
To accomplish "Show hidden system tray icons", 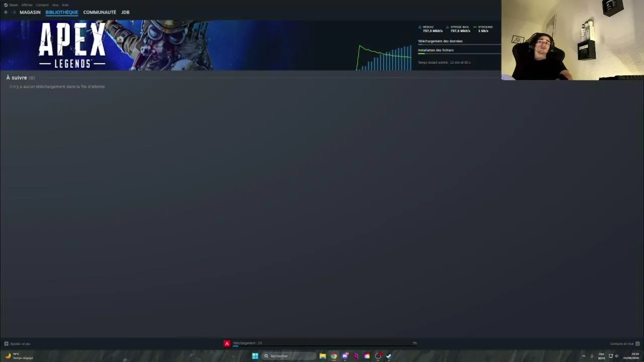I will [x=584, y=356].
